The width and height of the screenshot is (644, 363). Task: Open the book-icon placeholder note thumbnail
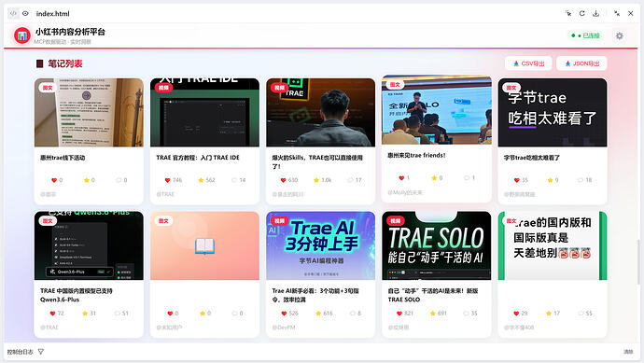(204, 245)
